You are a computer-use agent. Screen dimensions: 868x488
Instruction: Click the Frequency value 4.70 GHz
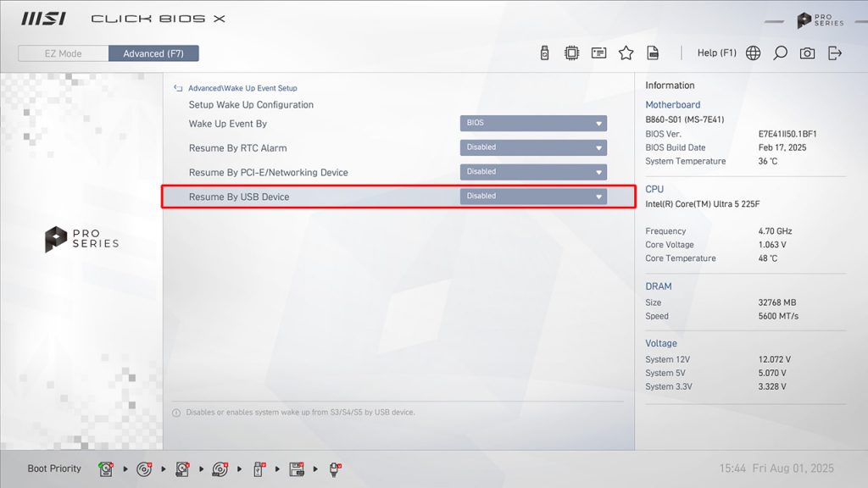click(775, 231)
